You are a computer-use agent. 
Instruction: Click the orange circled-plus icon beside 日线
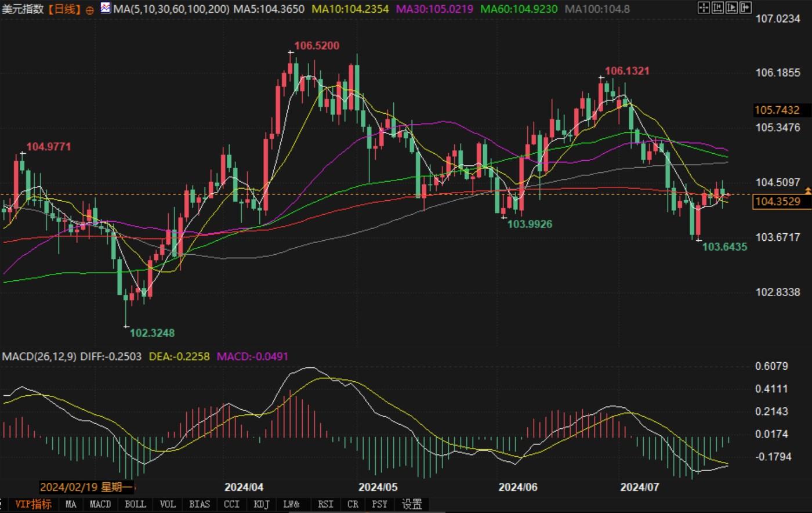[x=89, y=10]
